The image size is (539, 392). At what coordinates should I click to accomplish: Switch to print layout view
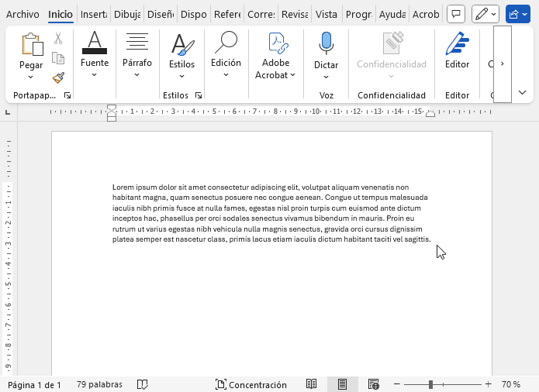342,385
